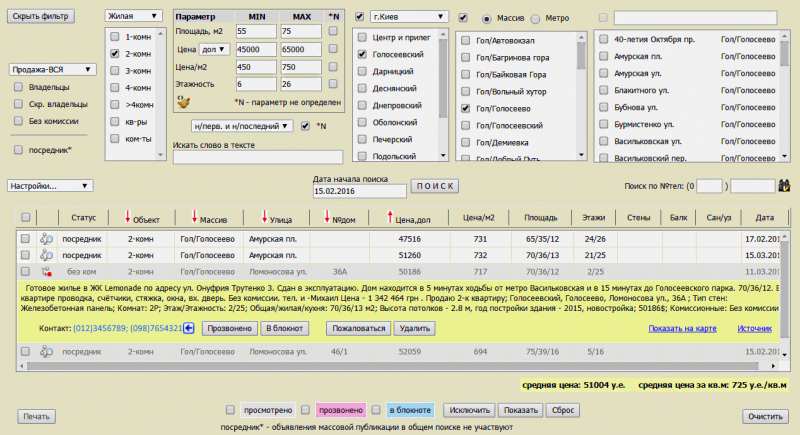The image size is (800, 435).
Task: Click the Статус column header
Action: (79, 219)
